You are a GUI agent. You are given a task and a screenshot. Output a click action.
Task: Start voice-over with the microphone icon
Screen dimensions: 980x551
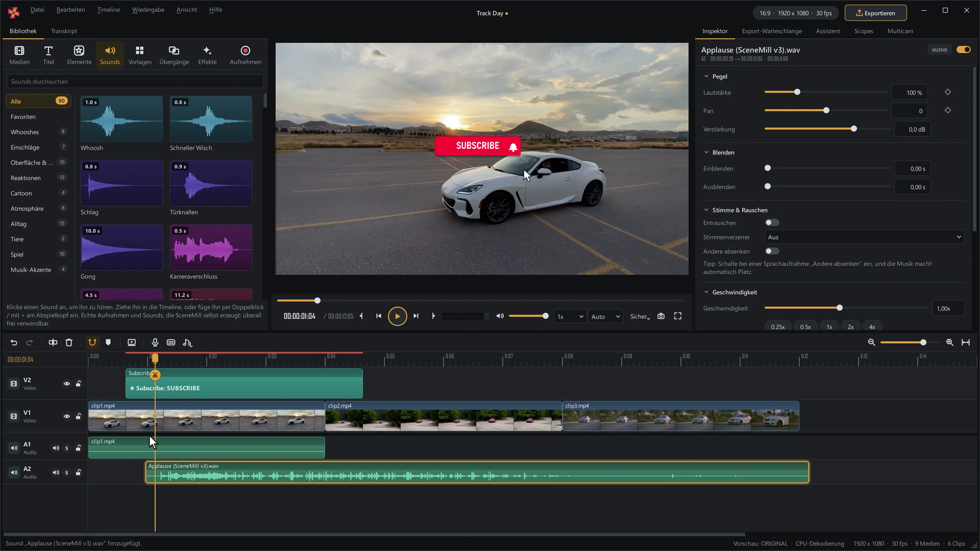[x=155, y=342]
